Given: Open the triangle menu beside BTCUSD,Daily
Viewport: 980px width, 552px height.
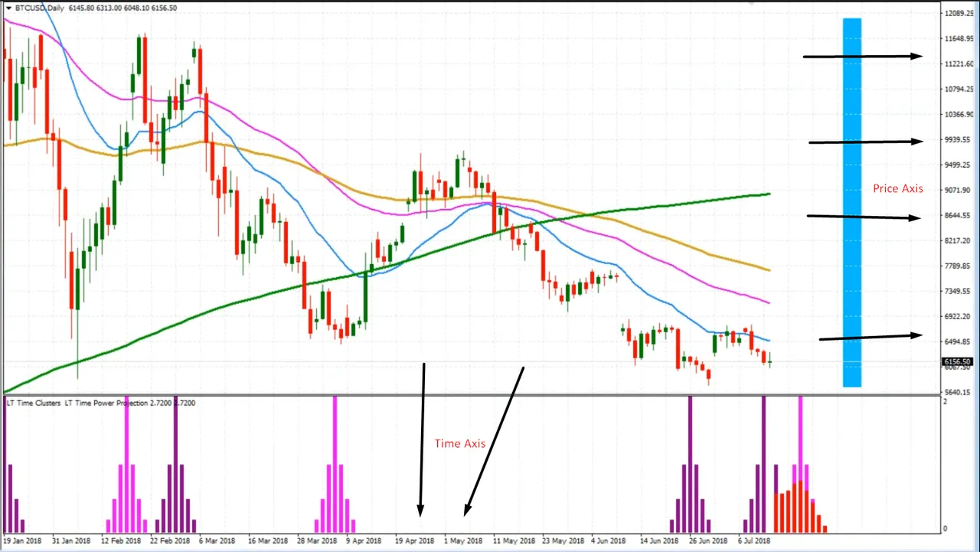Looking at the screenshot, I should [8, 6].
